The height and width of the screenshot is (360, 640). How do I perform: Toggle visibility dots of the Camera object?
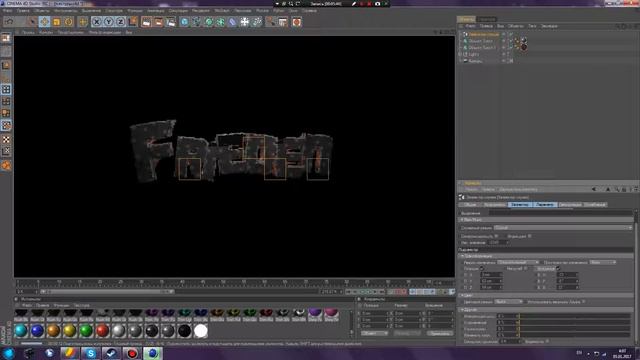pyautogui.click(x=504, y=61)
